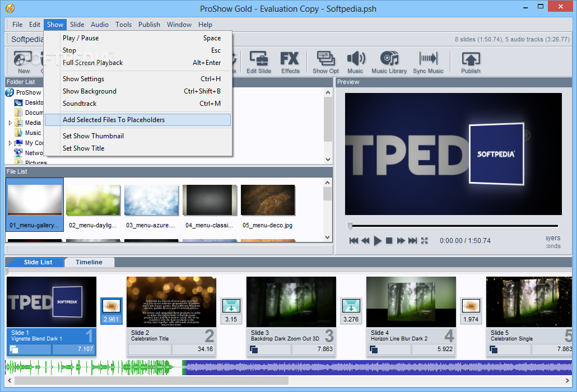Choose Stop in the Show menu

[138, 50]
